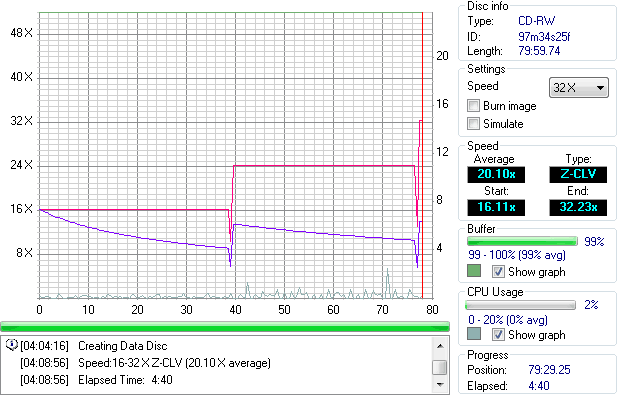The width and height of the screenshot is (617, 395).
Task: Click the End speed 32.23x display
Action: point(578,207)
